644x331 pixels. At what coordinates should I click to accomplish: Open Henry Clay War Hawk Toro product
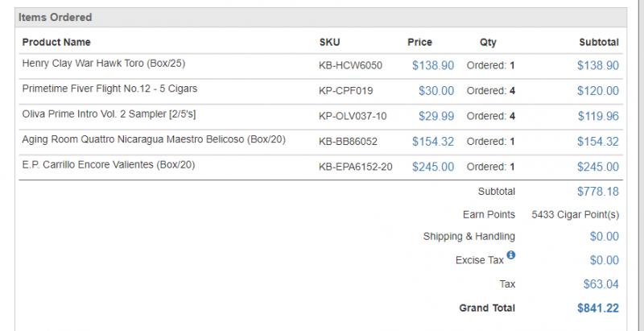pyautogui.click(x=104, y=64)
